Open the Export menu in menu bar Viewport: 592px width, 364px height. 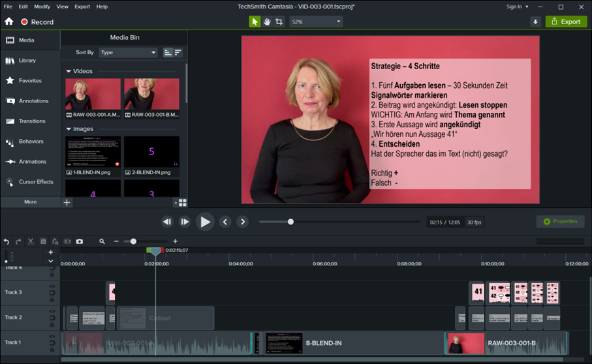(82, 7)
